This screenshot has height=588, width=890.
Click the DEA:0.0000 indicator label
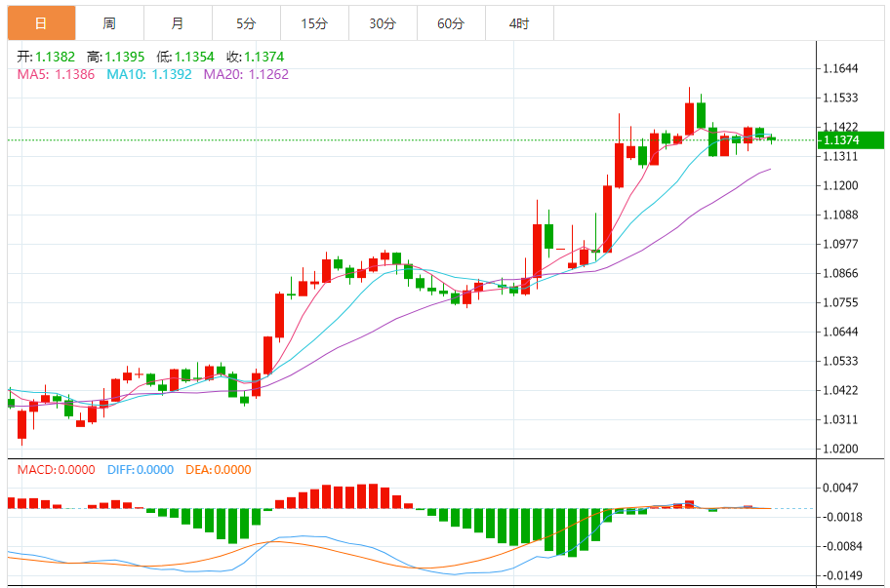pyautogui.click(x=218, y=469)
